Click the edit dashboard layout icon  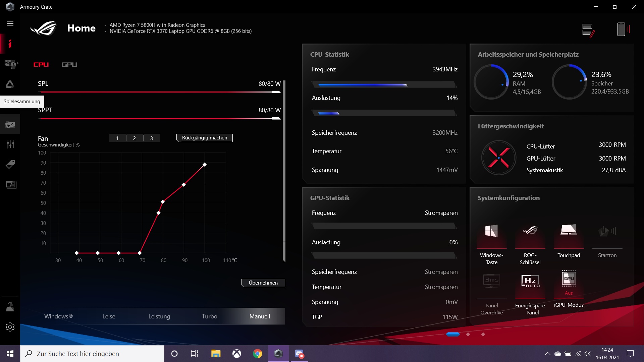pyautogui.click(x=588, y=30)
